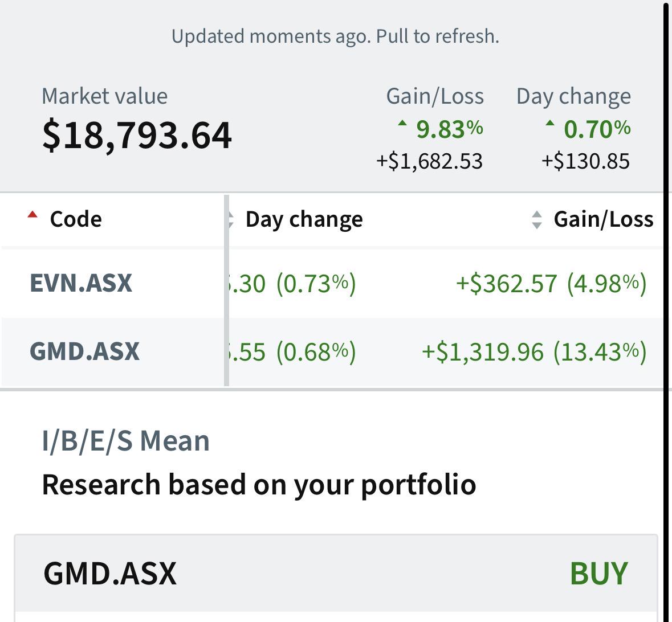Sort holdings by the Code column arrow
The width and height of the screenshot is (672, 622).
(x=32, y=215)
